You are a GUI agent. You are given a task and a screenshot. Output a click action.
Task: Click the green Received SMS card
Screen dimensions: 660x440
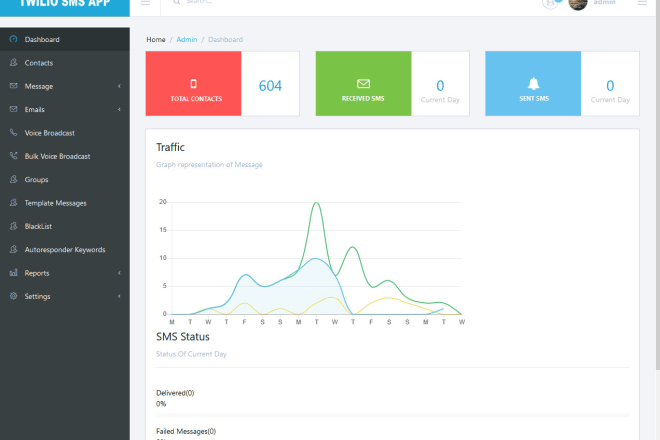[364, 83]
